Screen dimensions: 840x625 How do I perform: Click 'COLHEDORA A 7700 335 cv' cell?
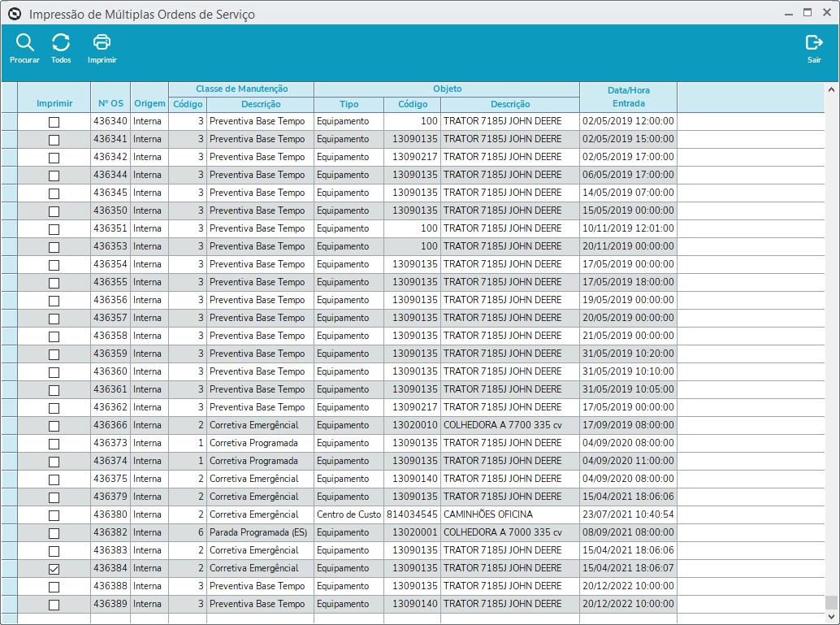tap(510, 425)
